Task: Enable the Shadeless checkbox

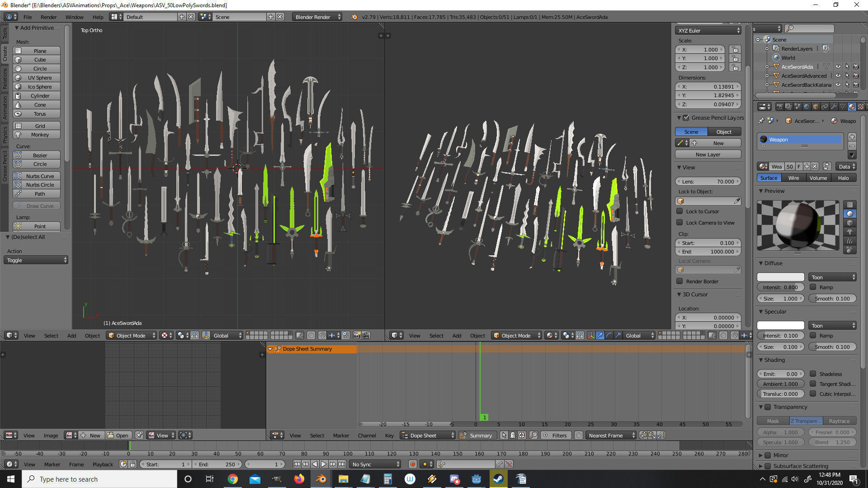Action: click(813, 374)
